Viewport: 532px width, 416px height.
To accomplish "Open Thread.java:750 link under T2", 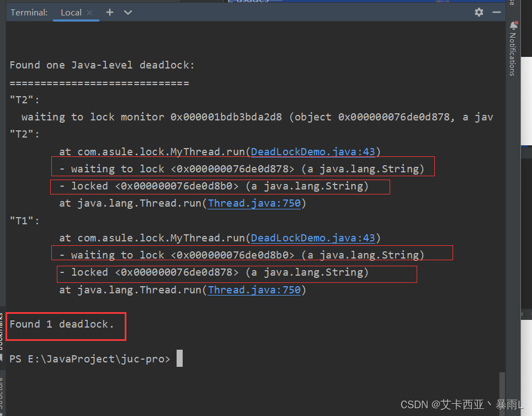I will point(254,203).
